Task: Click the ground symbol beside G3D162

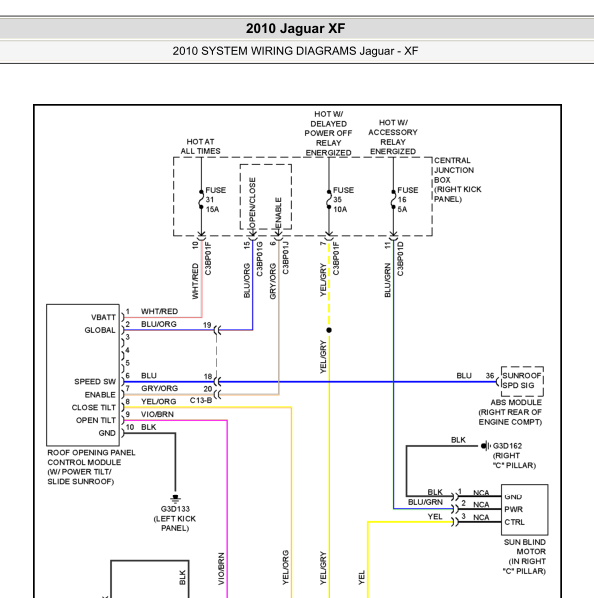Action: tap(485, 445)
